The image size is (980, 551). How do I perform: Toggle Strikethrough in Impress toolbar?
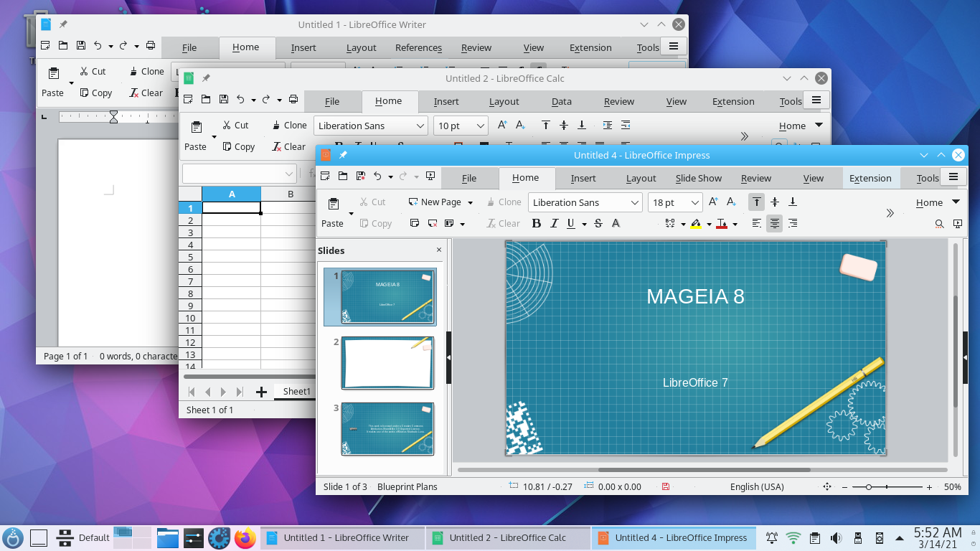point(598,224)
